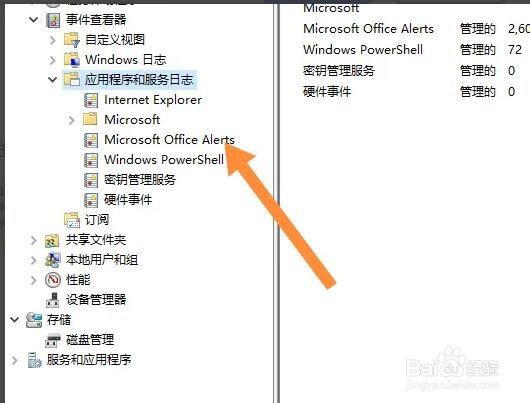Screen dimensions: 530x403
Task: Click the Internet Explorer log icon
Action: coord(91,100)
